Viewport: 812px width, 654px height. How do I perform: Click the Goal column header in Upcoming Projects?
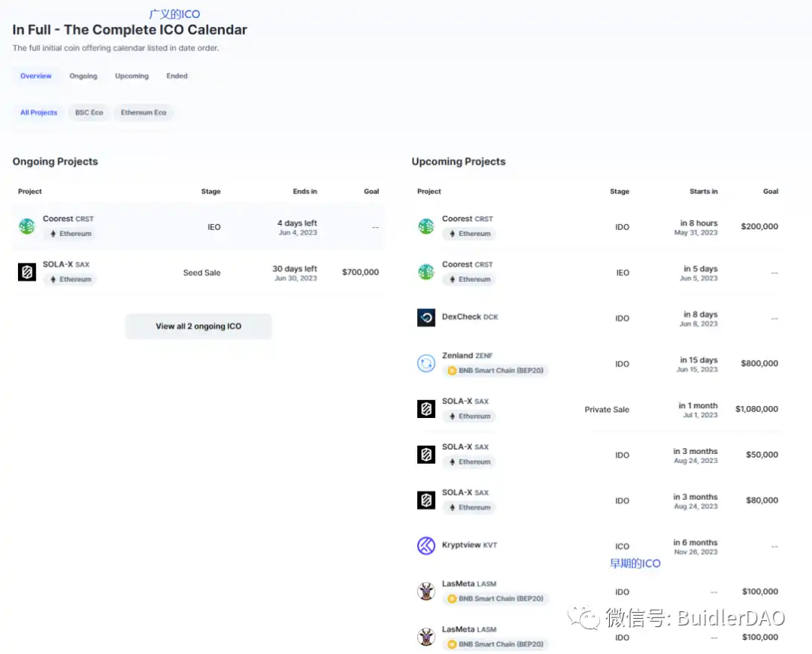click(x=771, y=191)
